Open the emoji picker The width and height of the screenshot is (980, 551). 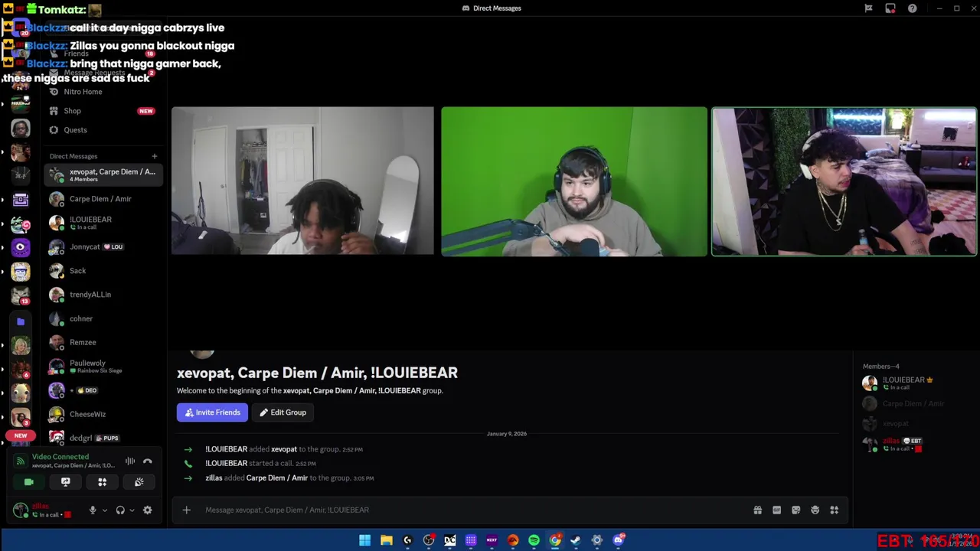[x=815, y=510]
